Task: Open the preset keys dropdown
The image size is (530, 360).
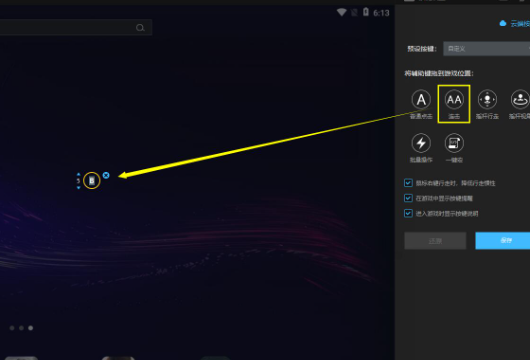Action: (486, 49)
